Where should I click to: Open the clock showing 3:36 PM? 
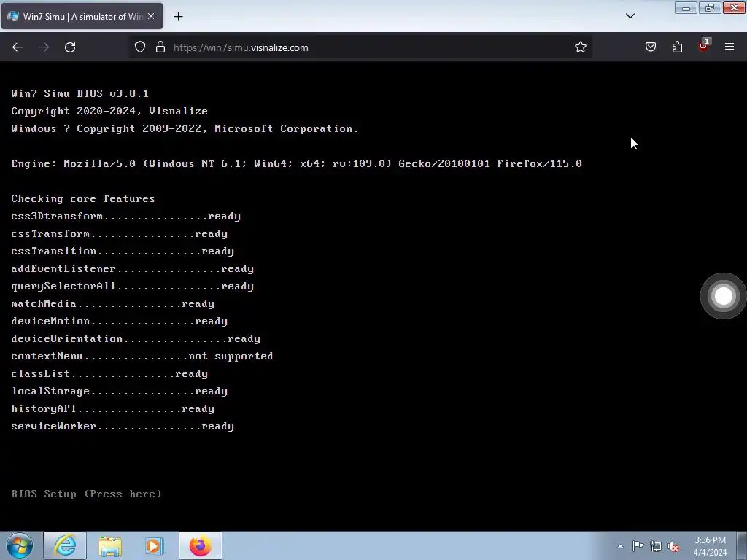(x=710, y=546)
